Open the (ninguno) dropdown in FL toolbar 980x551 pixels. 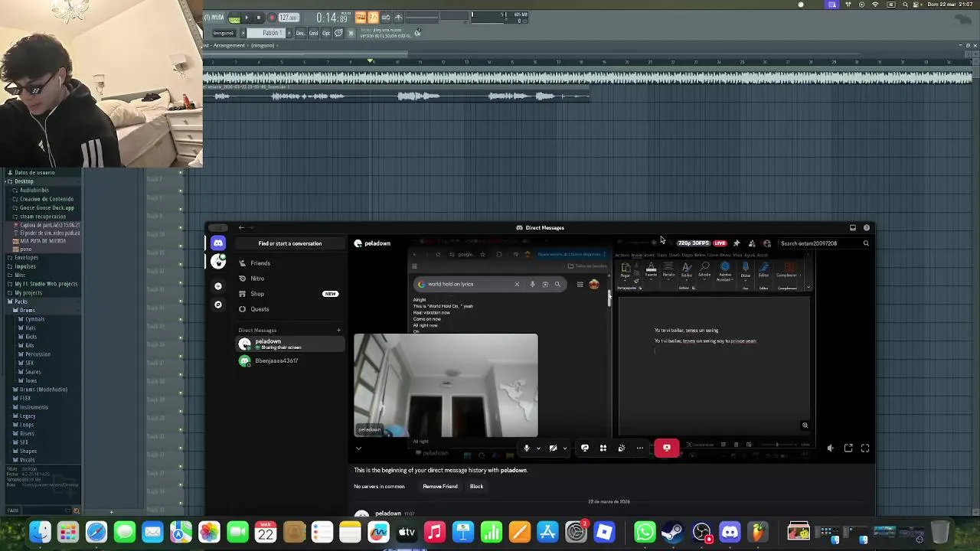pos(223,33)
